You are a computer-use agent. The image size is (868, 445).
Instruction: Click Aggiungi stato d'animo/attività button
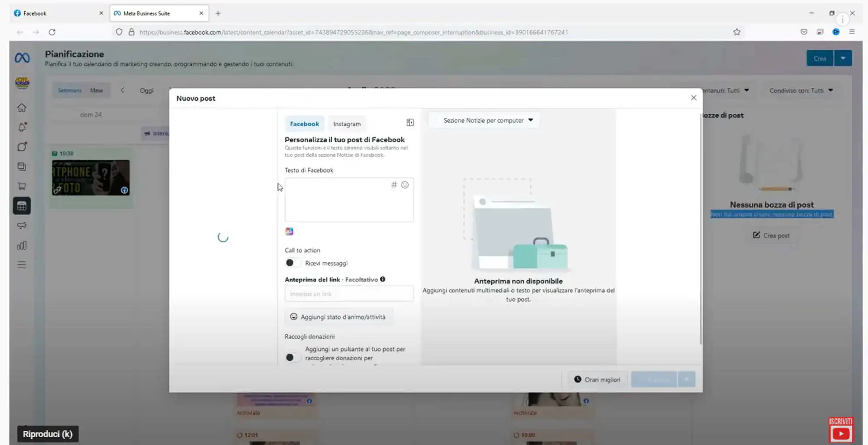[338, 317]
